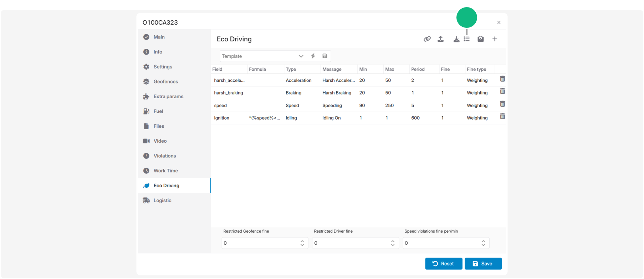Delete the harsh_braking row with trash icon
644x279 pixels.
coord(502,91)
